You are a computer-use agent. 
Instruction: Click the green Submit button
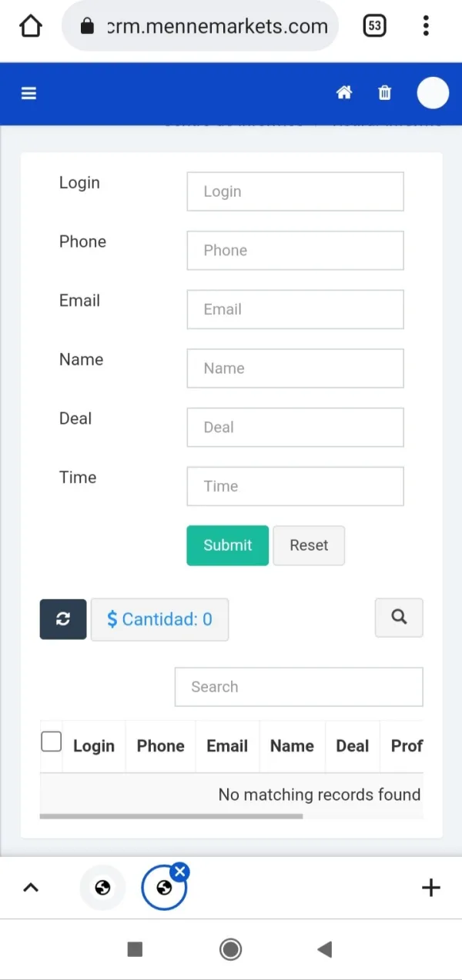[227, 545]
